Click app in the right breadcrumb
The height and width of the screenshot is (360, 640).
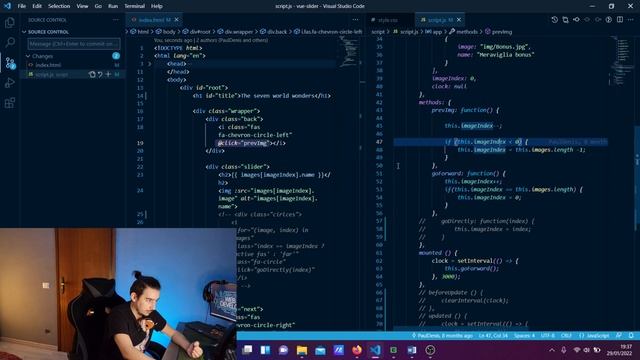[437, 32]
